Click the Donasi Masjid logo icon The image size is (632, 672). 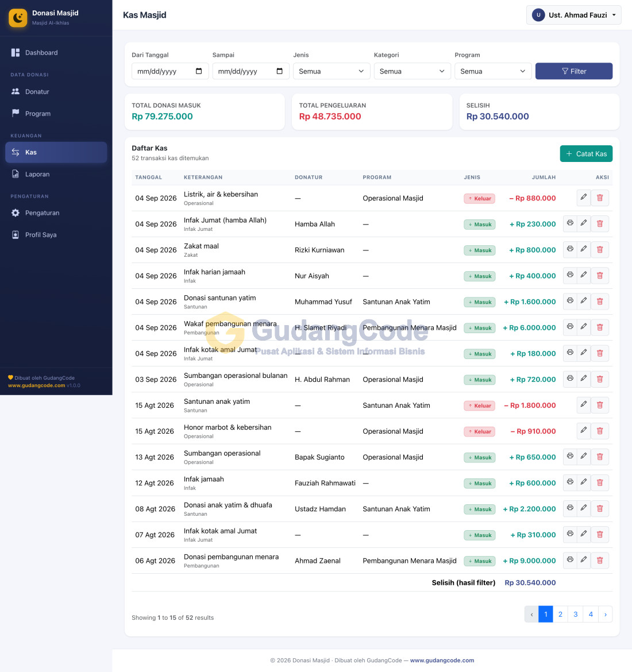click(x=18, y=18)
